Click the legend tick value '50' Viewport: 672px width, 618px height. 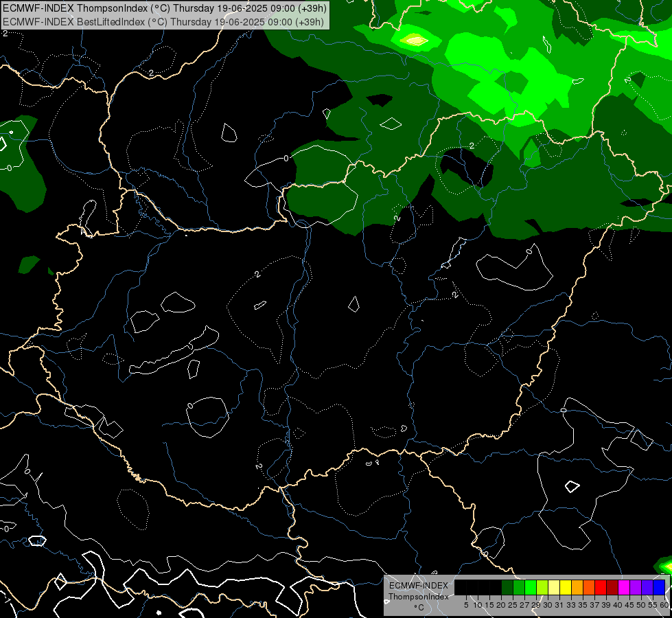coord(640,605)
